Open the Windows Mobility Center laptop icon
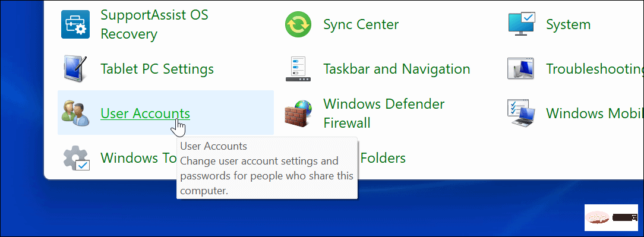The image size is (644, 237). click(522, 112)
